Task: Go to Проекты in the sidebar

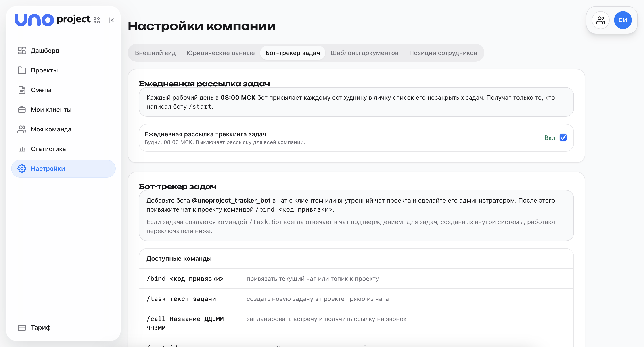Action: (x=63, y=70)
